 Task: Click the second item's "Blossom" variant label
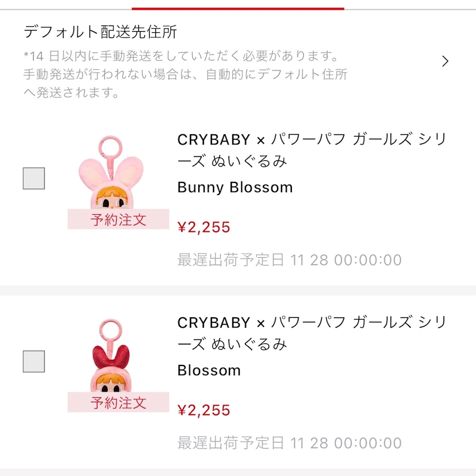click(x=209, y=371)
